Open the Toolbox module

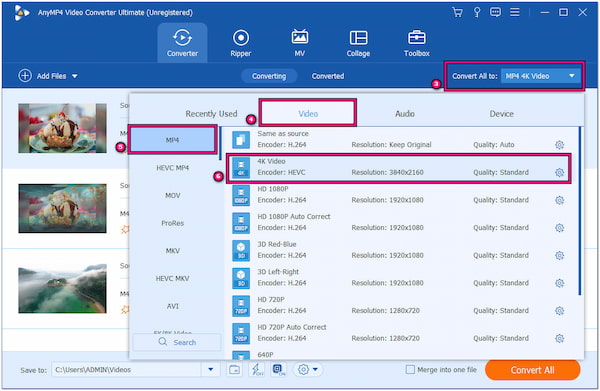pos(417,42)
